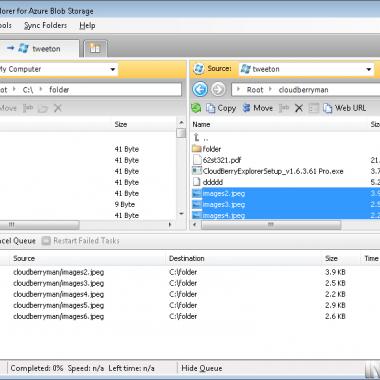Refresh the right pane with green icon
The height and width of the screenshot is (380, 380).
click(x=196, y=108)
